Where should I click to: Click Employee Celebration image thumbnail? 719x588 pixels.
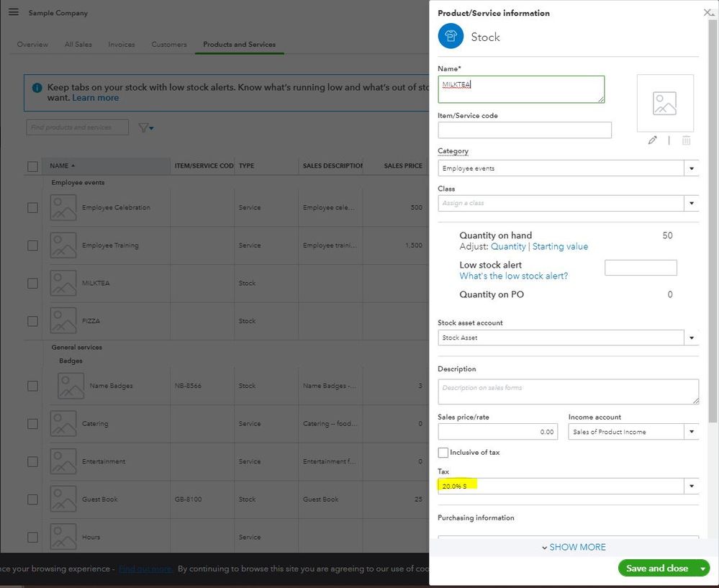click(x=63, y=207)
